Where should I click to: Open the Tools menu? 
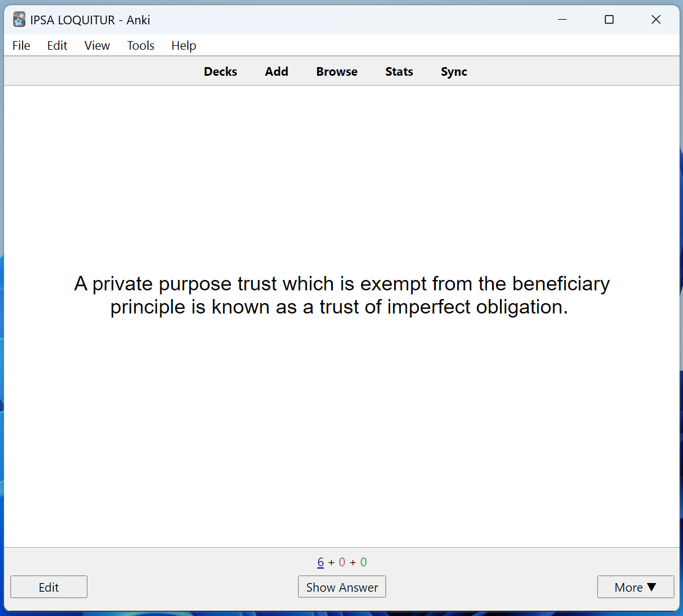pos(140,45)
